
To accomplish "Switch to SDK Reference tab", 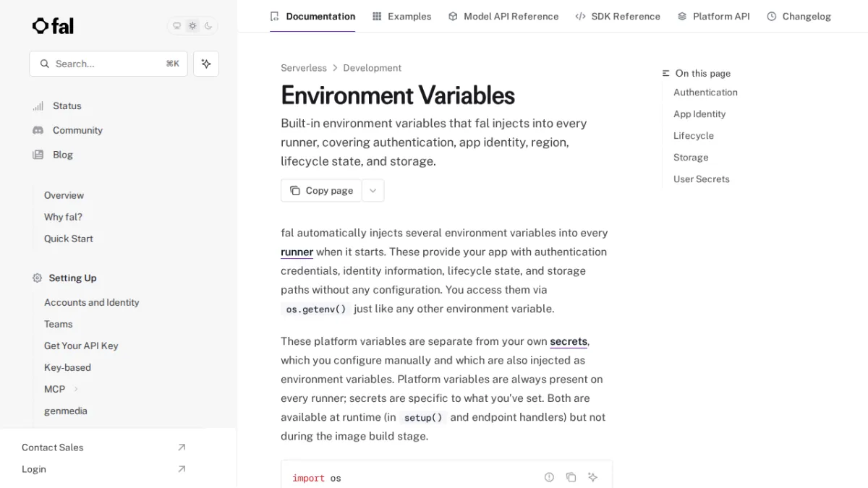I will point(618,16).
